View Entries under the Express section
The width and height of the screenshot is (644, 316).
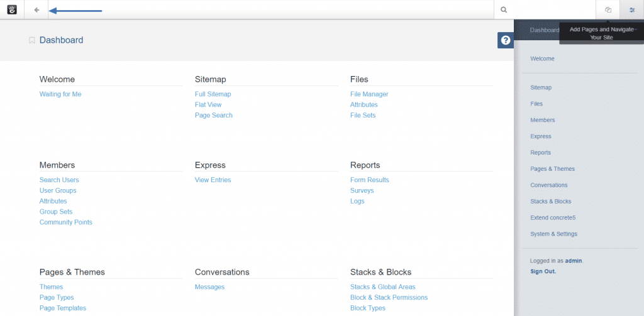(x=213, y=180)
